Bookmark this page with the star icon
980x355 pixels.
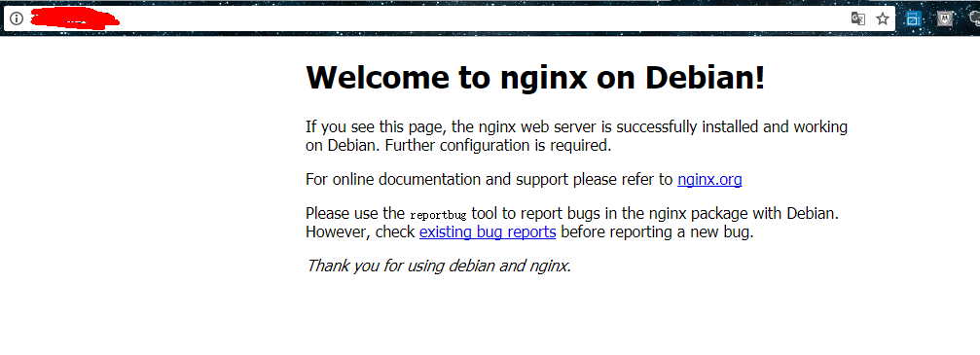(x=883, y=18)
